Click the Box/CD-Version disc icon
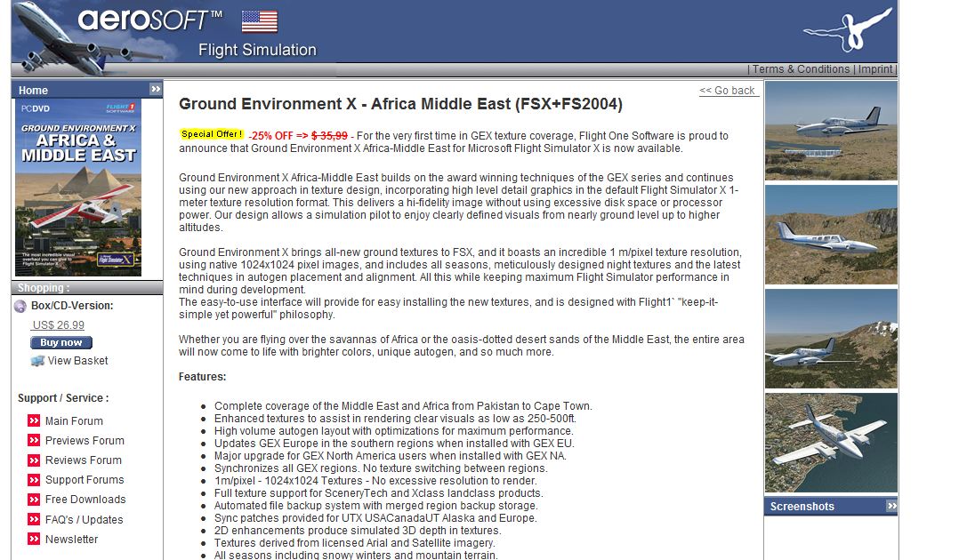 coord(20,307)
